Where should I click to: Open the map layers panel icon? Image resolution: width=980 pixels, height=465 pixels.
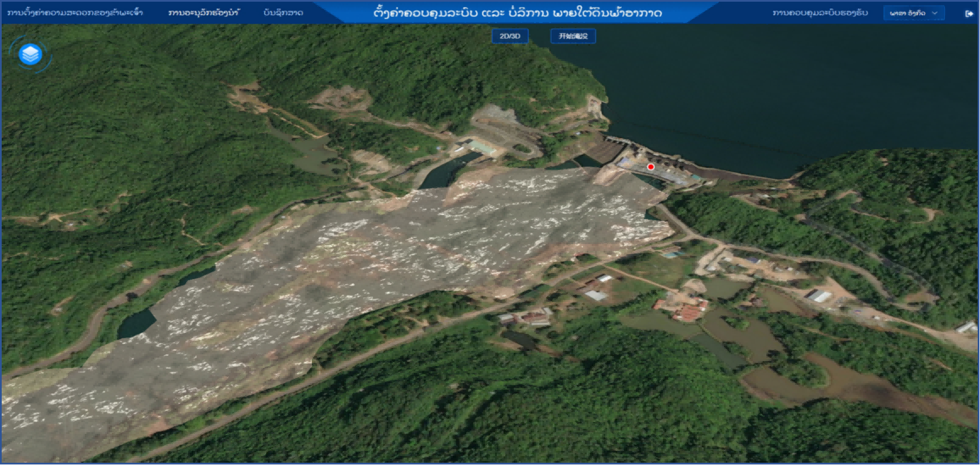click(x=31, y=54)
